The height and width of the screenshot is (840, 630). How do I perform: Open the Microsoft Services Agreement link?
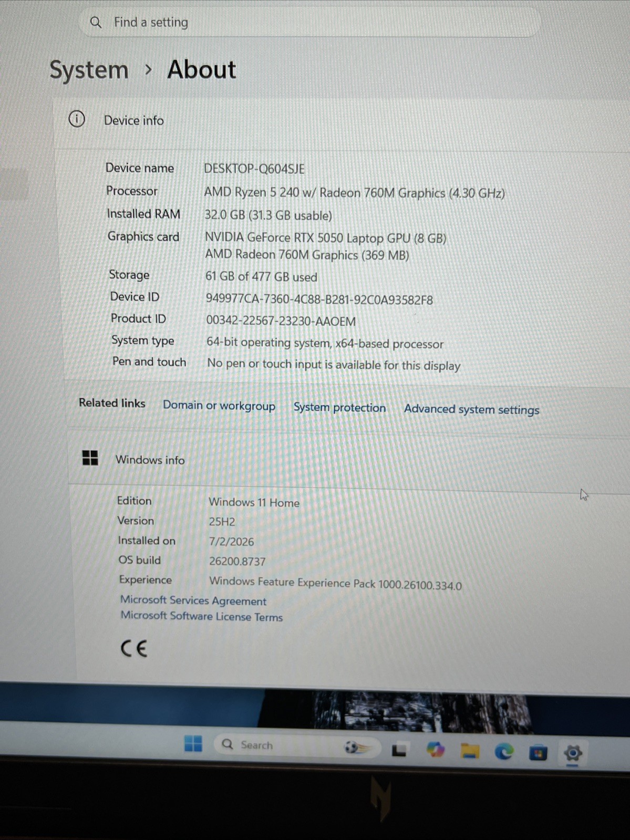click(x=193, y=600)
